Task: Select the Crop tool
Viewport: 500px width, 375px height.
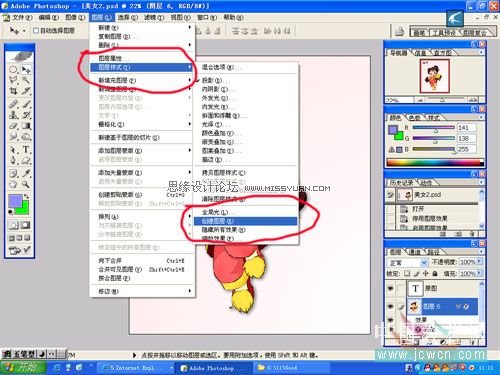Action: [13, 91]
